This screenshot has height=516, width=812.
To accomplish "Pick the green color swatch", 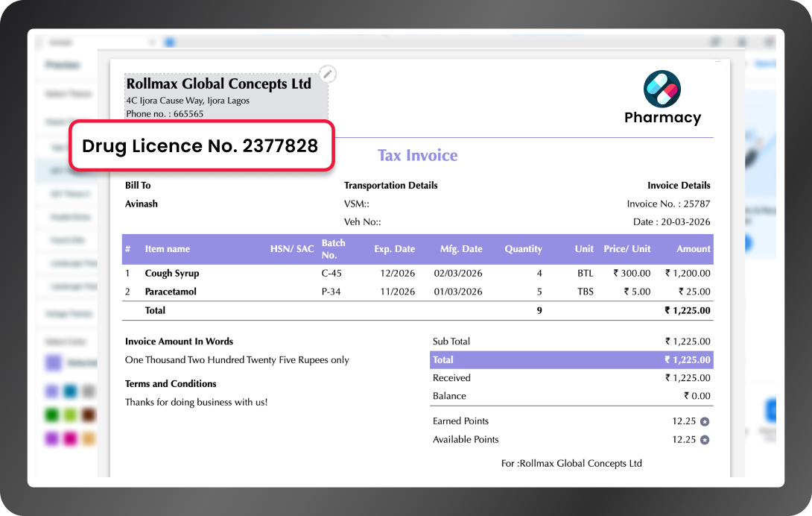I will pos(51,415).
